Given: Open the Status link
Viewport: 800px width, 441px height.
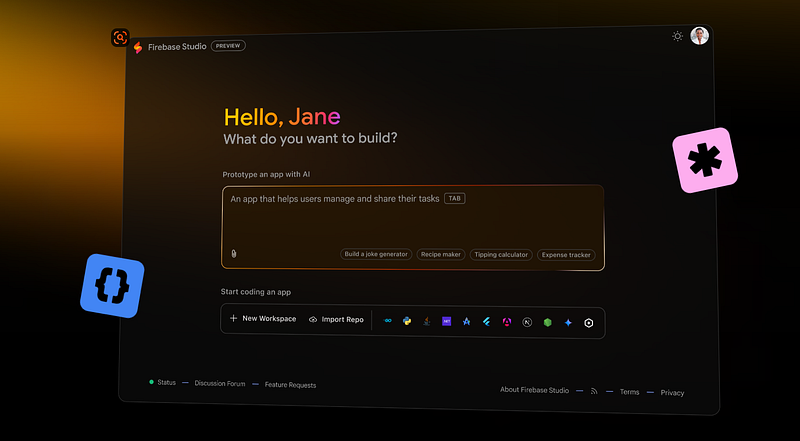Looking at the screenshot, I should click(166, 382).
